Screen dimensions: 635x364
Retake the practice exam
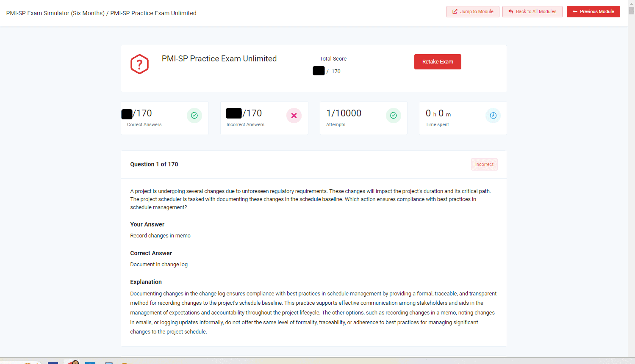[438, 62]
